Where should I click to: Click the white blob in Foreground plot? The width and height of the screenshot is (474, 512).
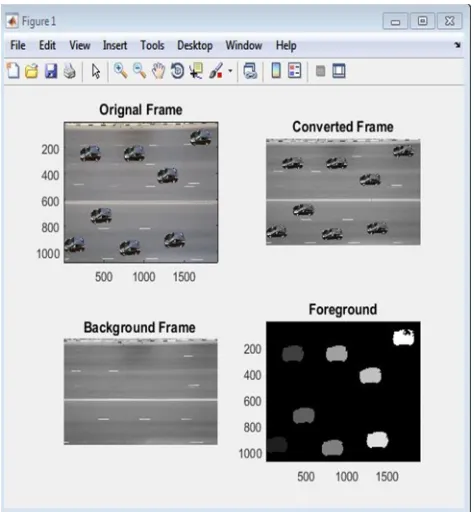tap(404, 338)
